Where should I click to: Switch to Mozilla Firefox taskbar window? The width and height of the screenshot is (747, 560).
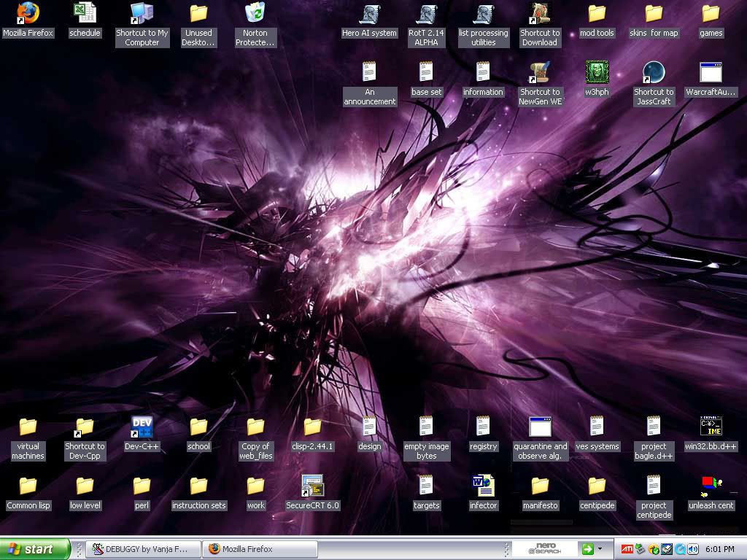pos(260,549)
